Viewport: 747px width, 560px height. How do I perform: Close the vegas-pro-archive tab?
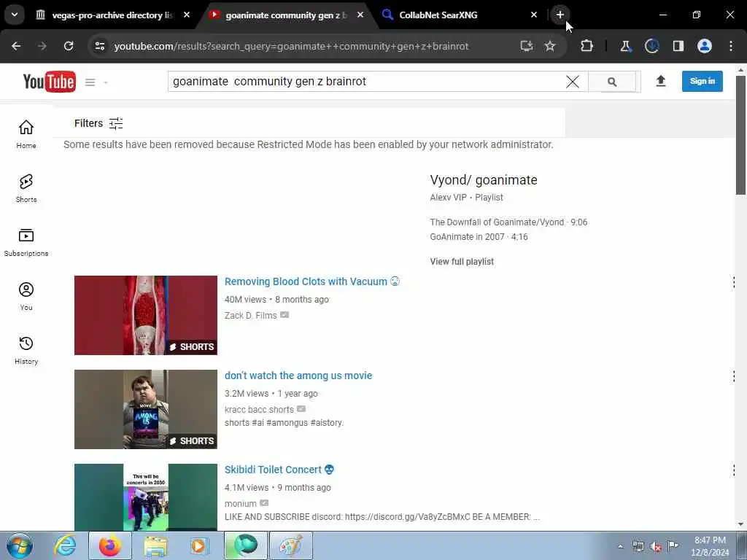pyautogui.click(x=187, y=15)
